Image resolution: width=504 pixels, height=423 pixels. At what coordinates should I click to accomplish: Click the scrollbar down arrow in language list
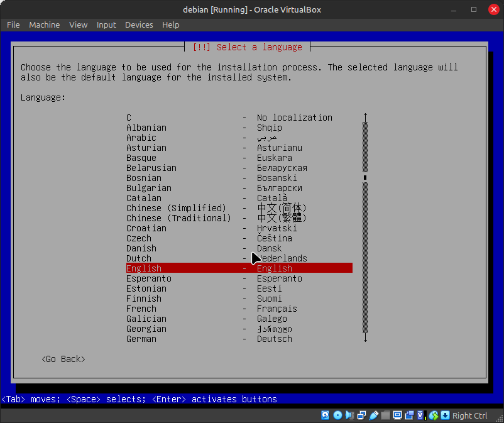365,338
